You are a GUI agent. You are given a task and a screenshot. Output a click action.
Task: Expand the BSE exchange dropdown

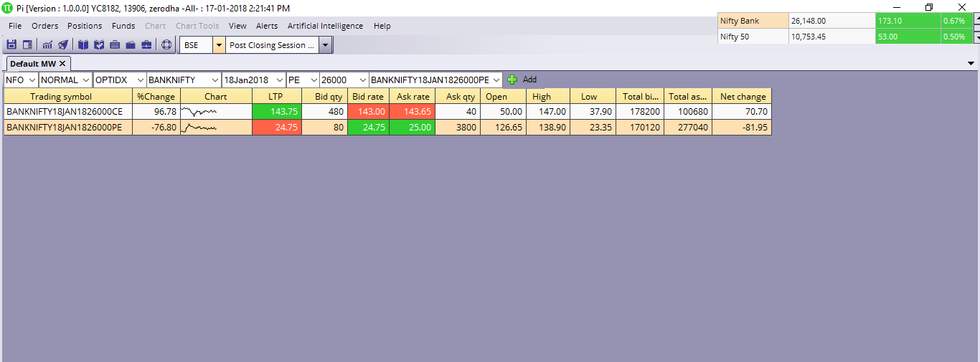[219, 45]
